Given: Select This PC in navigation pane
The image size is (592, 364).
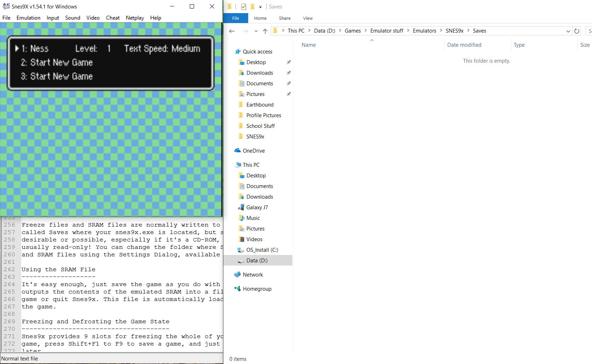Looking at the screenshot, I should click(251, 165).
